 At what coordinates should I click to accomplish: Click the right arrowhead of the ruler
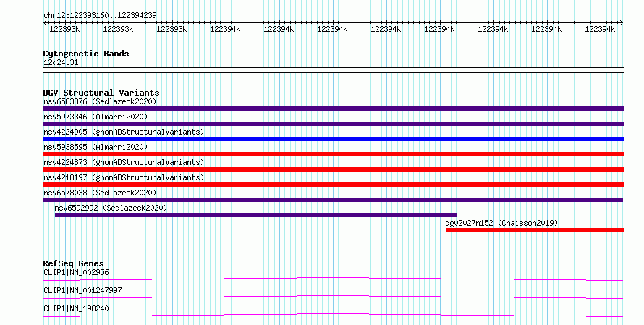click(622, 23)
